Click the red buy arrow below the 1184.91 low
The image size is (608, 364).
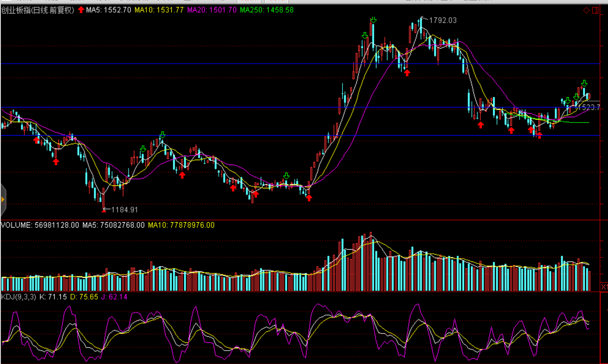tap(104, 210)
